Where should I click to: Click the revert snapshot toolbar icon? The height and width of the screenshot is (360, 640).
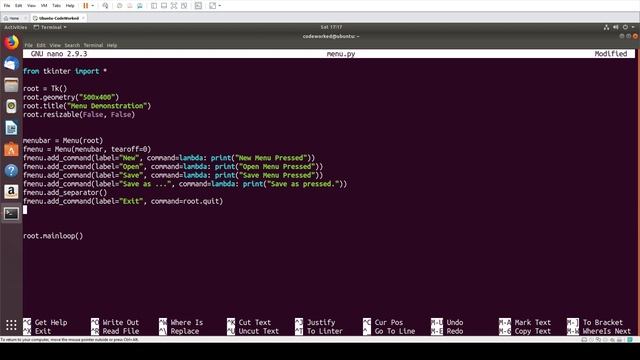(130, 6)
